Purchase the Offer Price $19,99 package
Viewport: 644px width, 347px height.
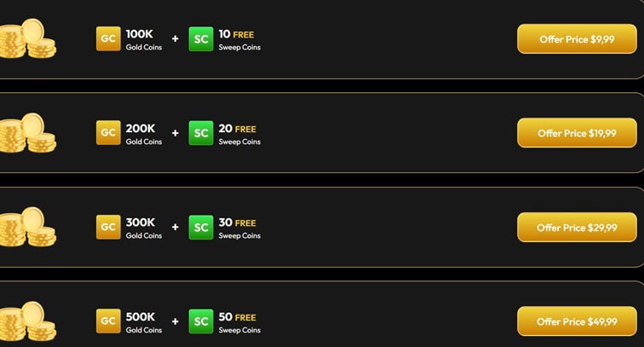577,133
